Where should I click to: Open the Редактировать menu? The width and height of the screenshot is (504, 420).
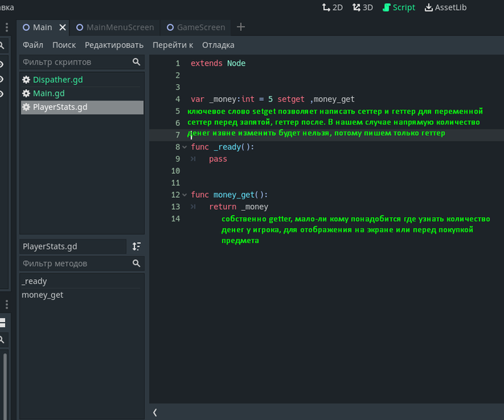[x=114, y=45]
